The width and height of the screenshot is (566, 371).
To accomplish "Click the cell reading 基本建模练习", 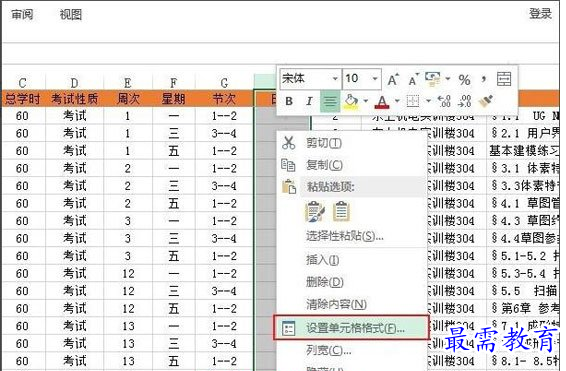I will (x=523, y=151).
